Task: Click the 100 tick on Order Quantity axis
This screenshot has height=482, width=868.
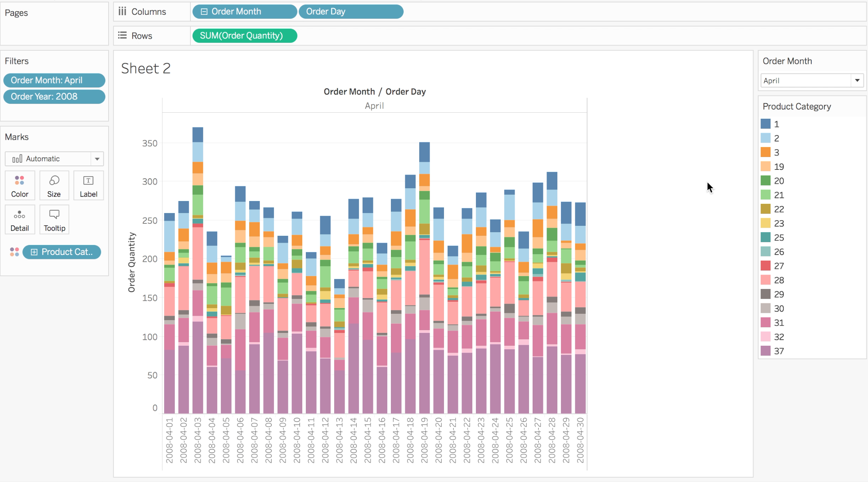Action: pos(150,337)
